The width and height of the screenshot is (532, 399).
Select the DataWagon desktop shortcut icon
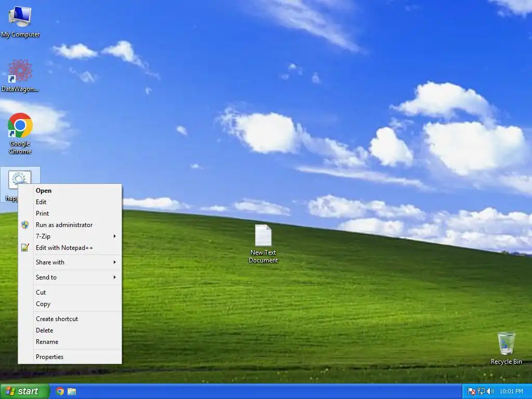coord(20,76)
